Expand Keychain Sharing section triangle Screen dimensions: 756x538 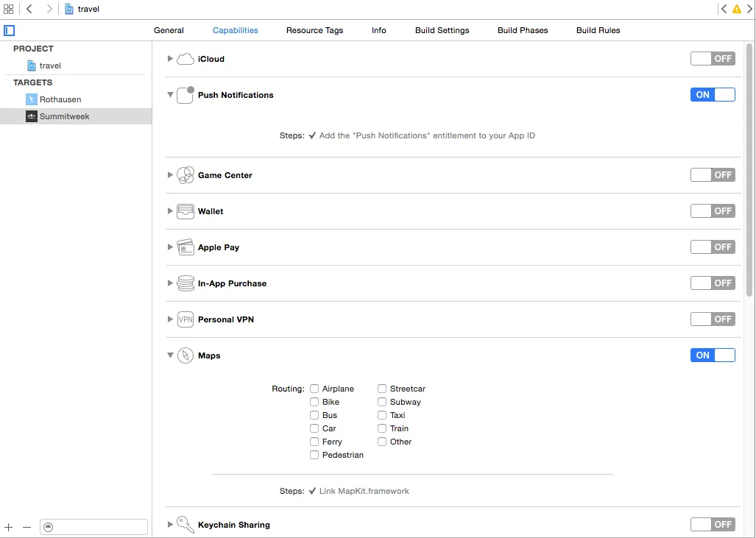(x=170, y=525)
